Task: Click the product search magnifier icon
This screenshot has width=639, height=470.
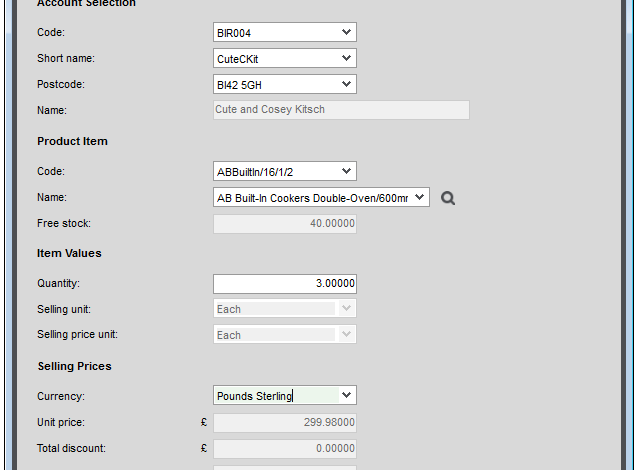Action: click(x=447, y=198)
